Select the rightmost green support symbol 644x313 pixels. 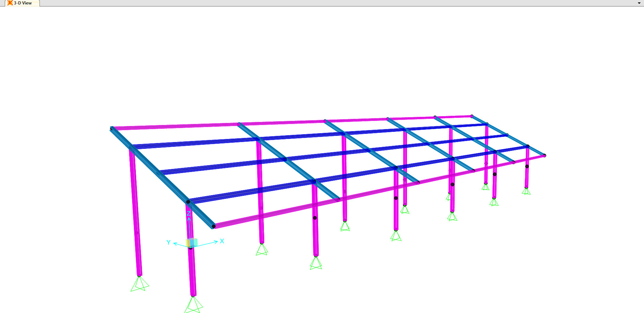click(x=526, y=191)
